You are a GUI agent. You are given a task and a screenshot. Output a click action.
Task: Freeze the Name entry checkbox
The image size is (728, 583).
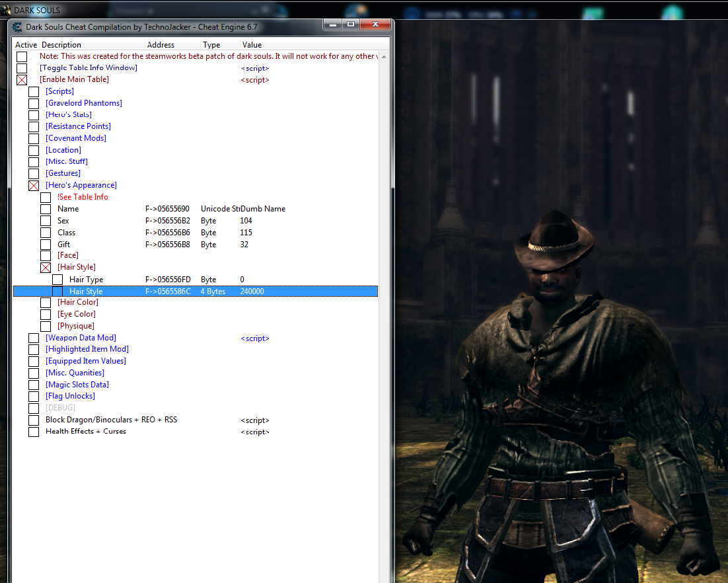pos(46,209)
